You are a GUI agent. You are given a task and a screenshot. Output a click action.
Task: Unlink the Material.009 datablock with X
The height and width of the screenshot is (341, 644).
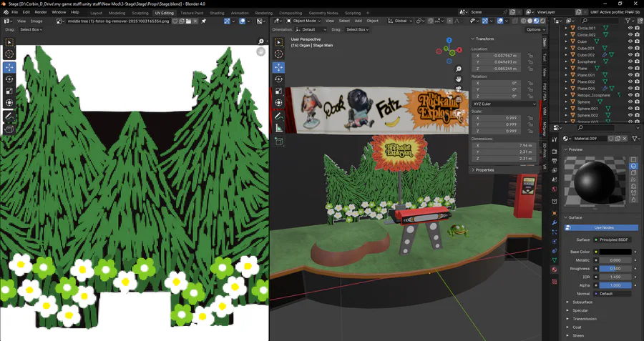626,139
